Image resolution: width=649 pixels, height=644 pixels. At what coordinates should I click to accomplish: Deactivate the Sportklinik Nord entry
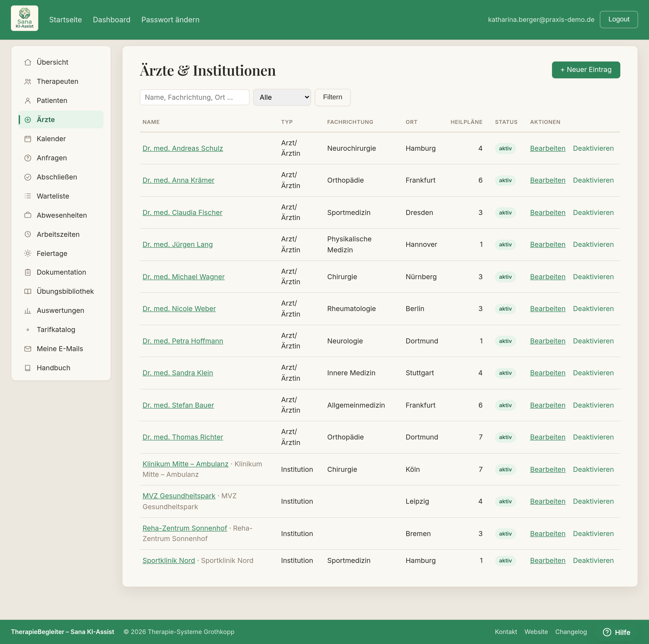click(593, 561)
